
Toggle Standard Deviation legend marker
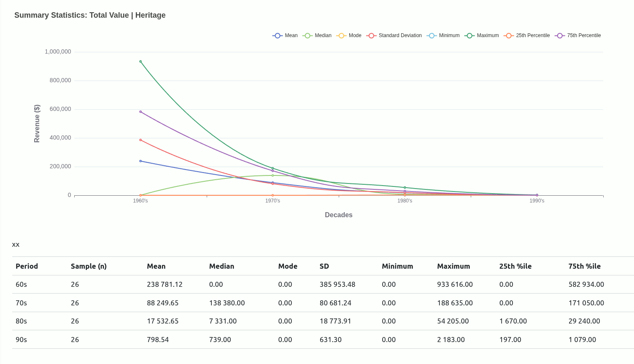(x=371, y=36)
